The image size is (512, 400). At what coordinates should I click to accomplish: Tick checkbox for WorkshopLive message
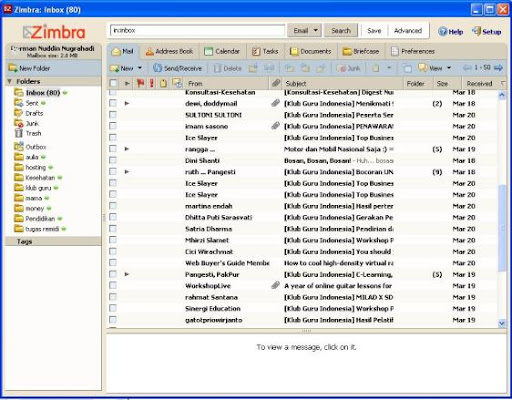coord(113,286)
